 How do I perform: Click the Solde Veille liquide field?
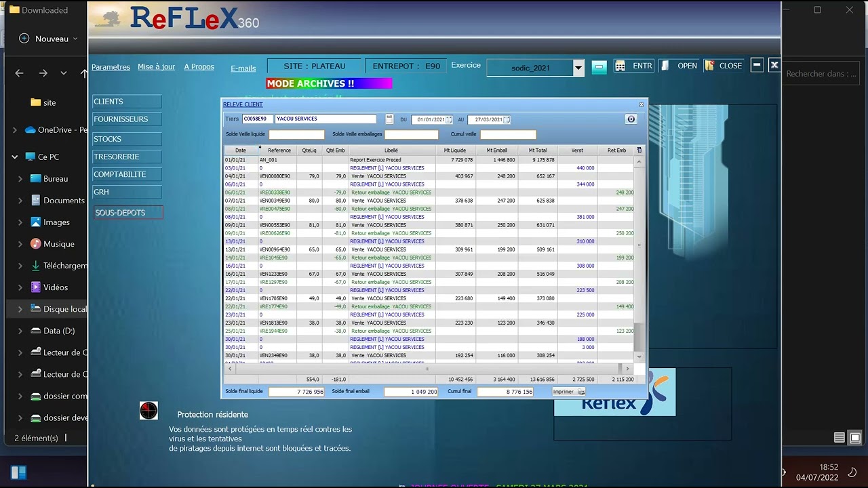296,134
